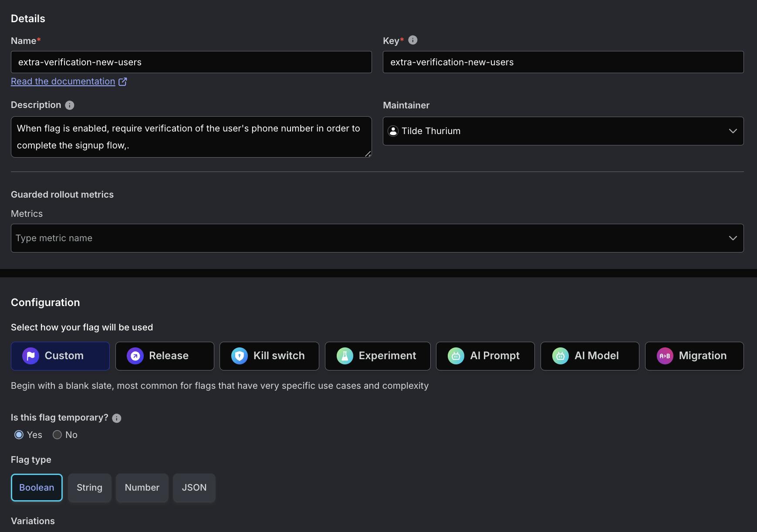Click the flag icon on Custom
Viewport: 757px width, 532px height.
31,356
